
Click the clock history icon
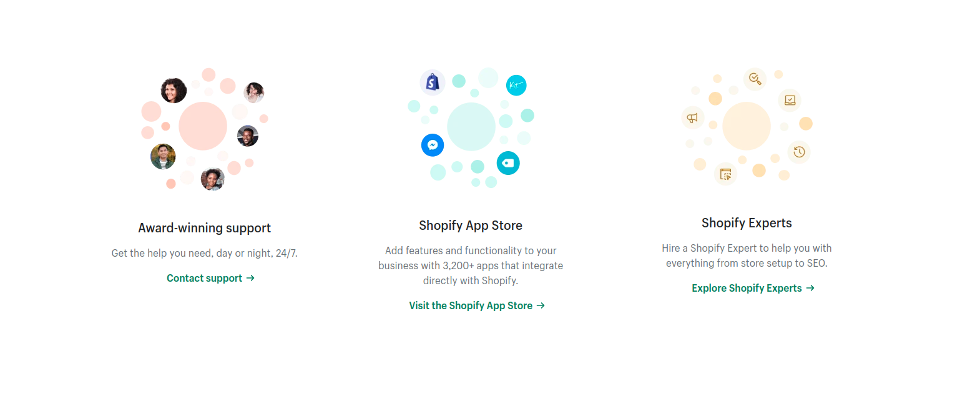coord(799,152)
